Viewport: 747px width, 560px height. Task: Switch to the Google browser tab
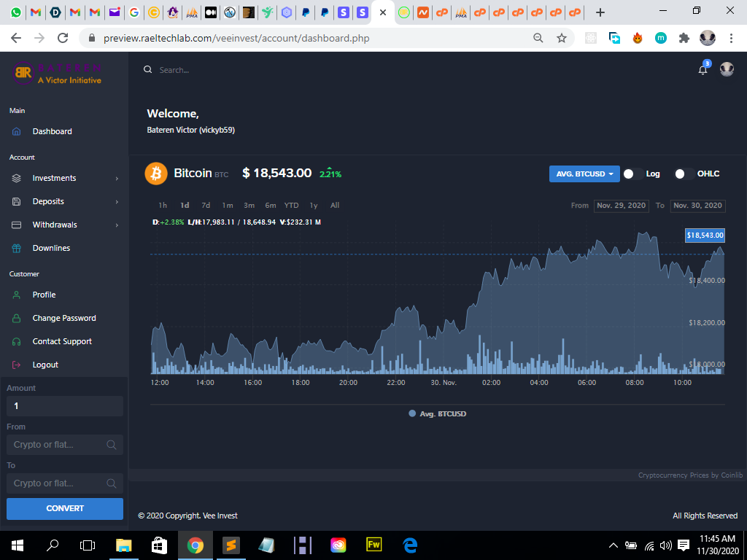[134, 12]
